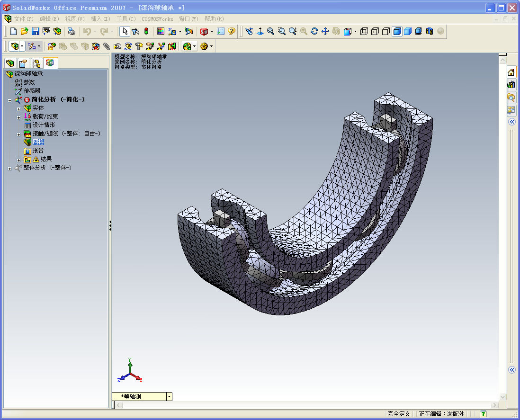This screenshot has height=420, width=520.
Task: Open the 编辑(E) menu
Action: point(49,19)
